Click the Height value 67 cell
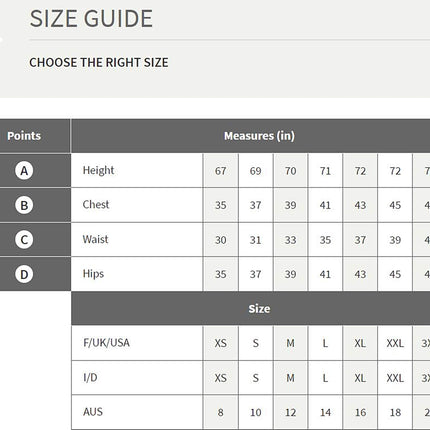 point(221,171)
